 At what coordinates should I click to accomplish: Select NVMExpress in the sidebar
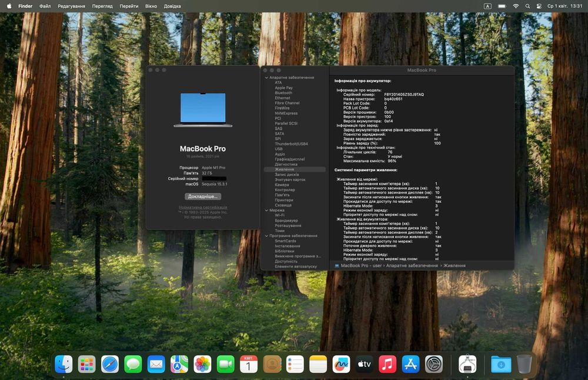(286, 114)
